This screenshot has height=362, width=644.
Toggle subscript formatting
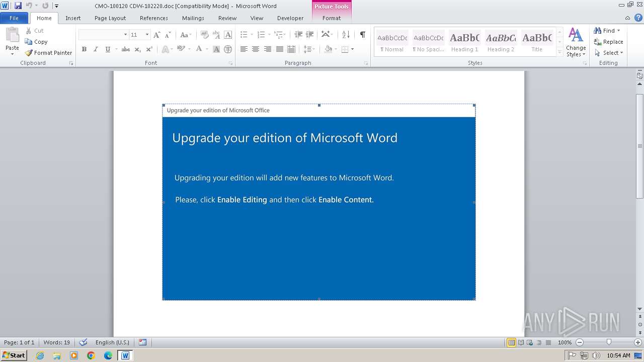coord(138,49)
